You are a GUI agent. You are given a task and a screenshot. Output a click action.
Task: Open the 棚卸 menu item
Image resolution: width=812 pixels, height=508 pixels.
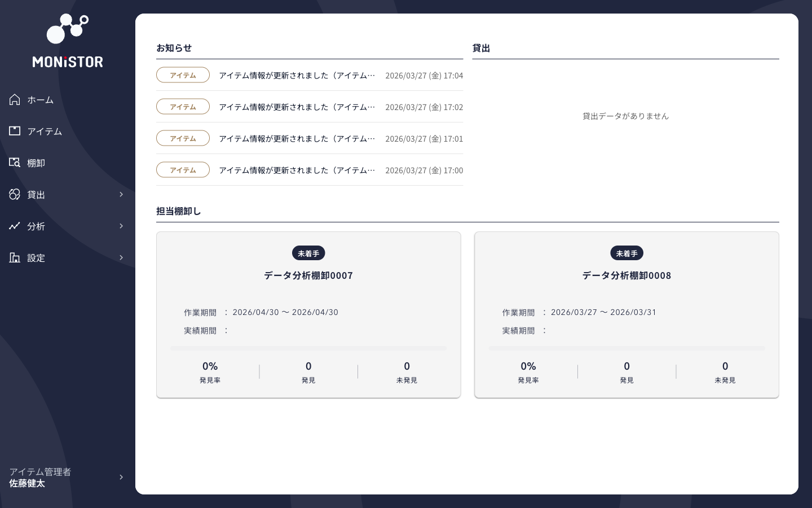click(36, 163)
